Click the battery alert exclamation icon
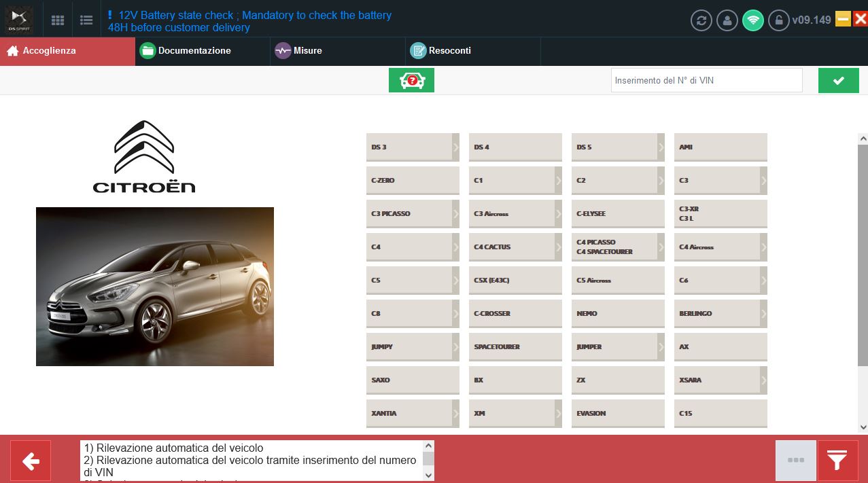This screenshot has width=868, height=483. (110, 15)
